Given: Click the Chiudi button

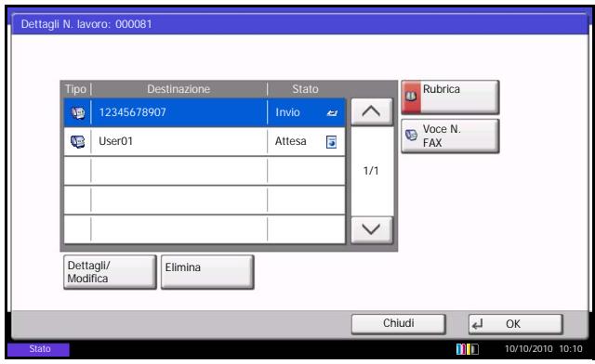Looking at the screenshot, I should (x=399, y=324).
